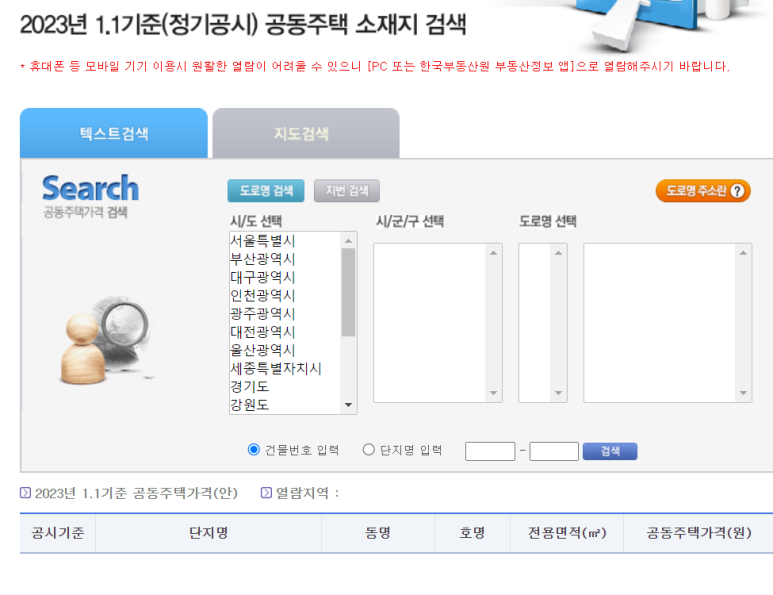The height and width of the screenshot is (595, 773).
Task: Select the 도로명 검색 mode button
Action: tap(266, 191)
